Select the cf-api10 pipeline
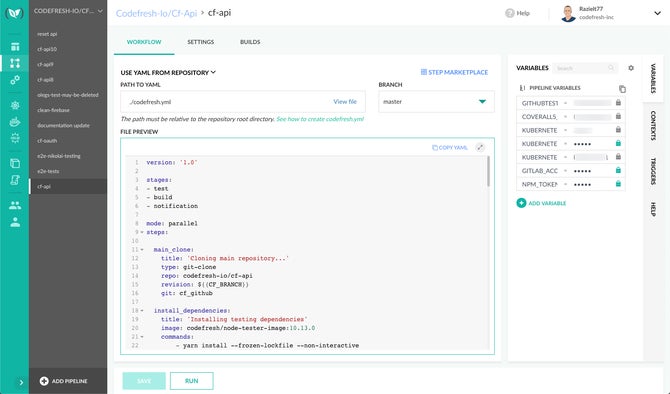 click(x=47, y=49)
